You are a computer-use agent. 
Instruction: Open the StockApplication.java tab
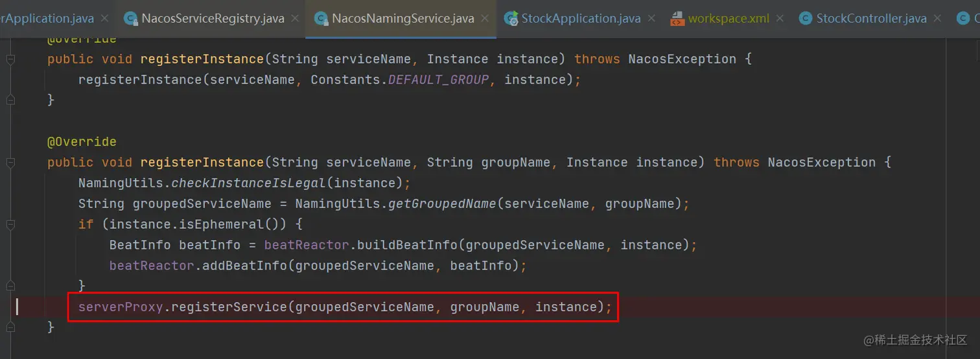pos(581,18)
